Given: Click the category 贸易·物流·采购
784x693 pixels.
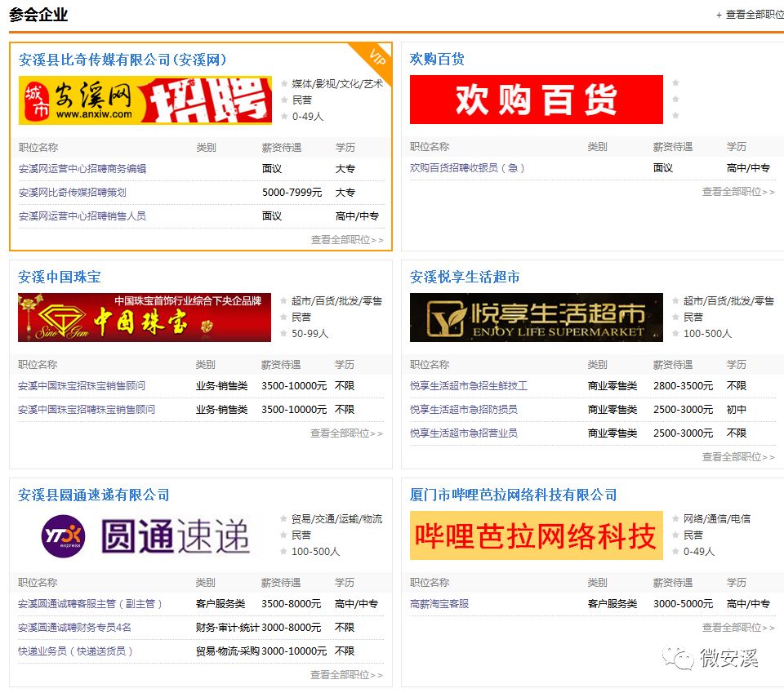Looking at the screenshot, I should tap(228, 651).
